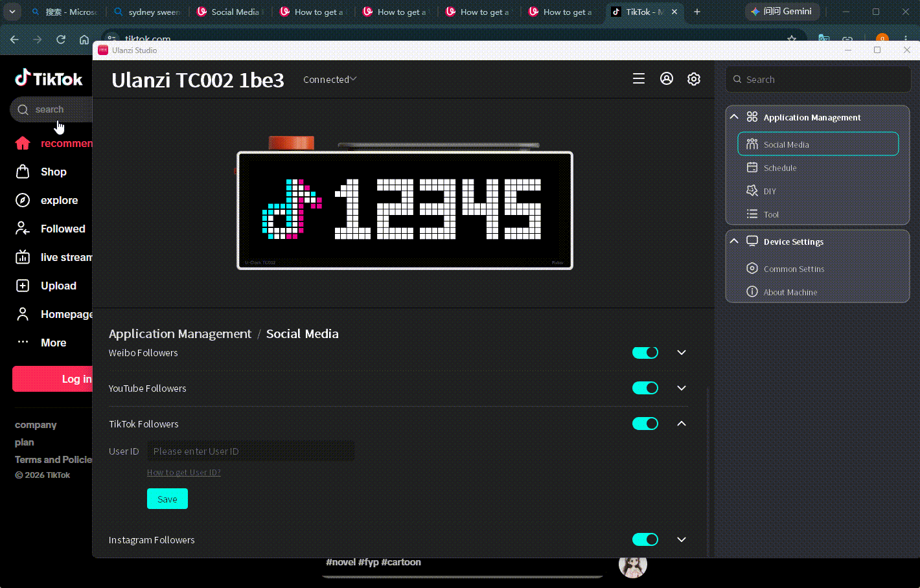Focus the Ulanzi Studio Search field

818,79
